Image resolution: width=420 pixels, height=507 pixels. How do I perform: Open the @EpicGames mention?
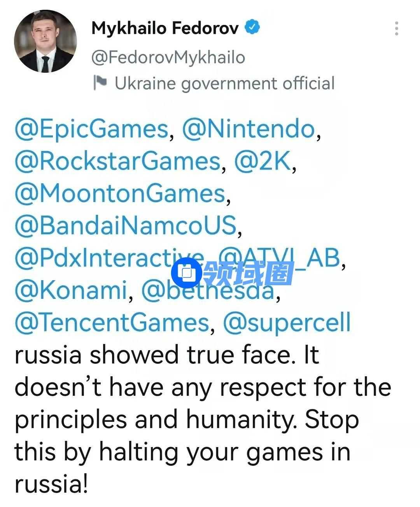(x=91, y=129)
